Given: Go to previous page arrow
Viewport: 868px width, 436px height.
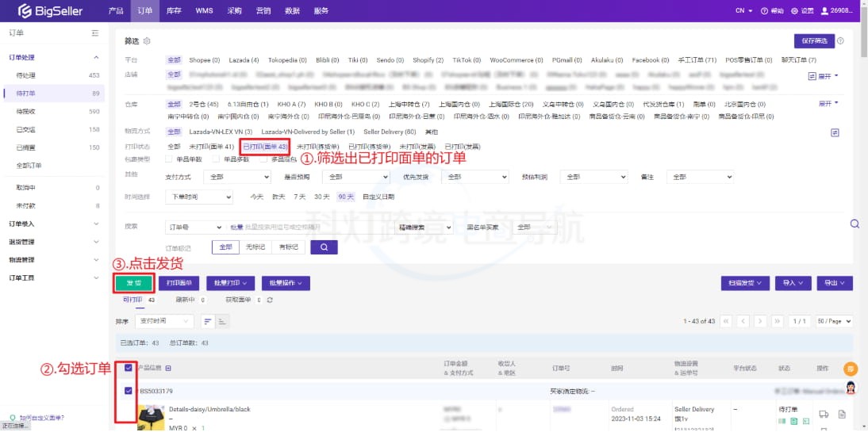Looking at the screenshot, I should [743, 322].
